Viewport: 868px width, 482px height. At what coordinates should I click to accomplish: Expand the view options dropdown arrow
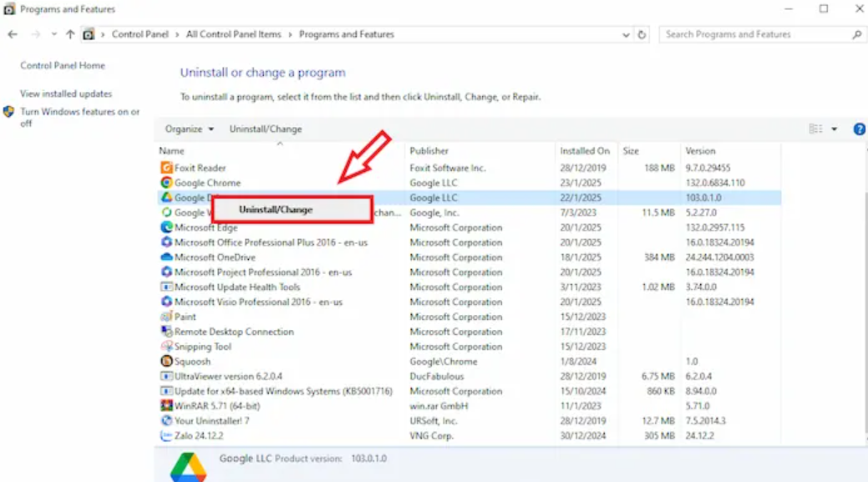coord(835,129)
